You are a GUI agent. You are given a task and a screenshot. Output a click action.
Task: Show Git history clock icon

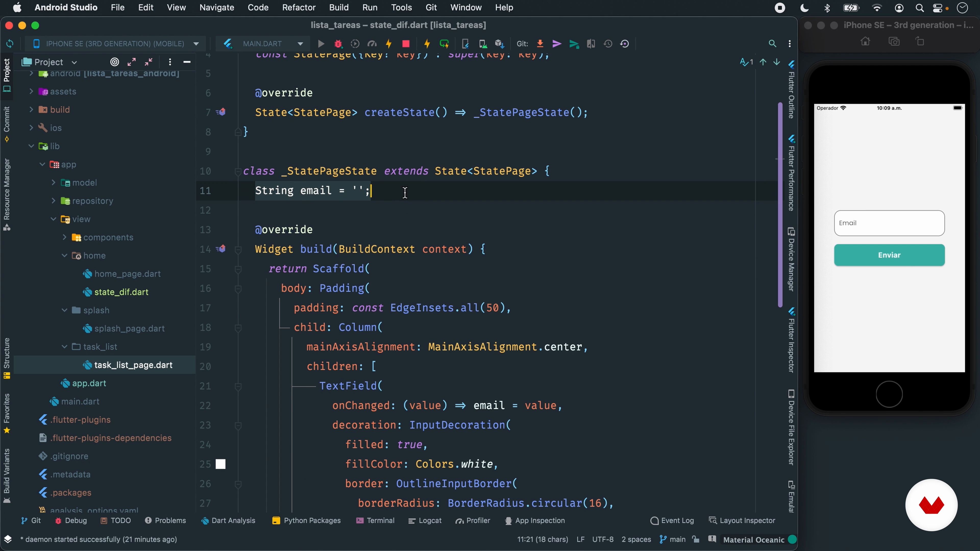point(608,44)
